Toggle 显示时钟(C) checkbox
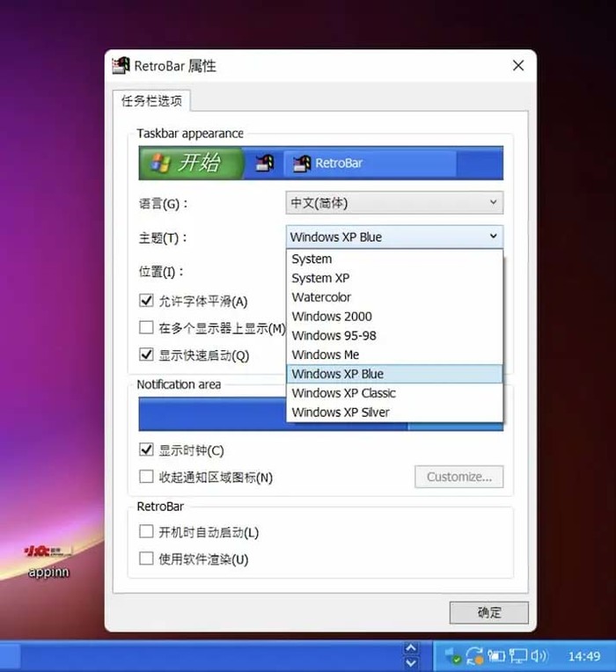The width and height of the screenshot is (616, 672). pyautogui.click(x=146, y=449)
